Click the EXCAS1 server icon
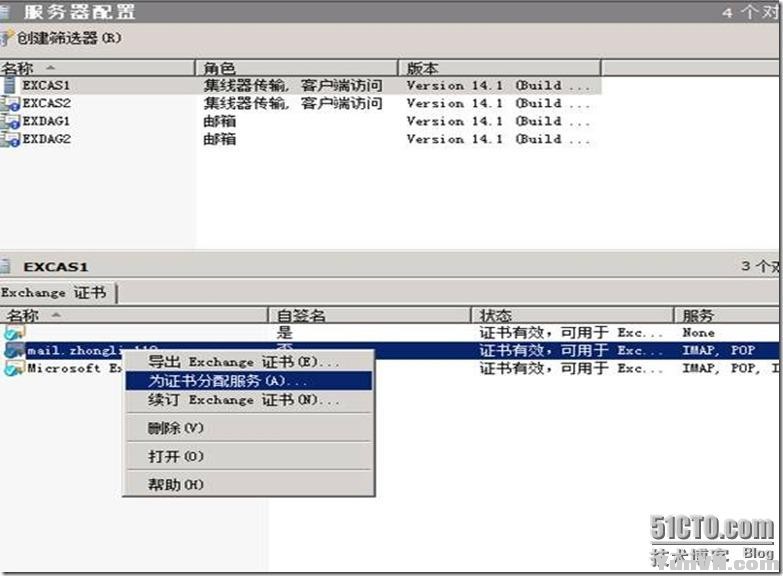Image resolution: width=783 pixels, height=576 pixels. (9, 85)
